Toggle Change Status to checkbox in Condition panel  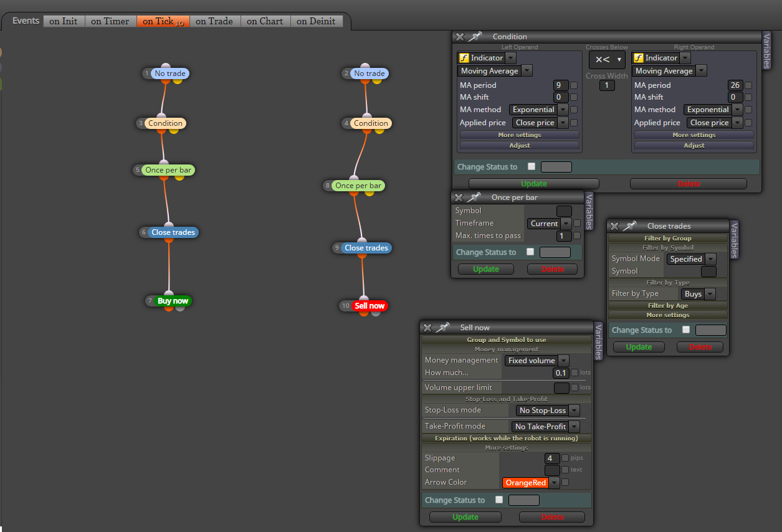click(531, 166)
